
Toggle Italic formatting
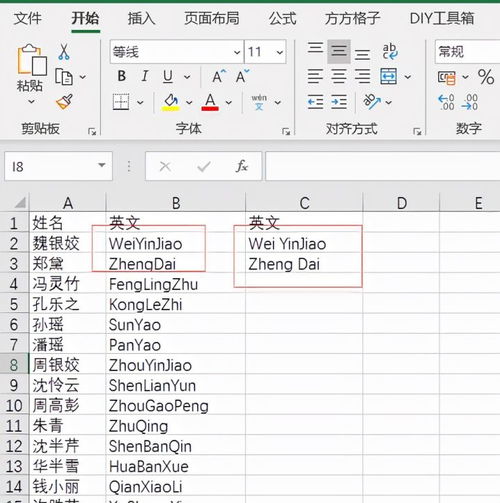pos(145,76)
